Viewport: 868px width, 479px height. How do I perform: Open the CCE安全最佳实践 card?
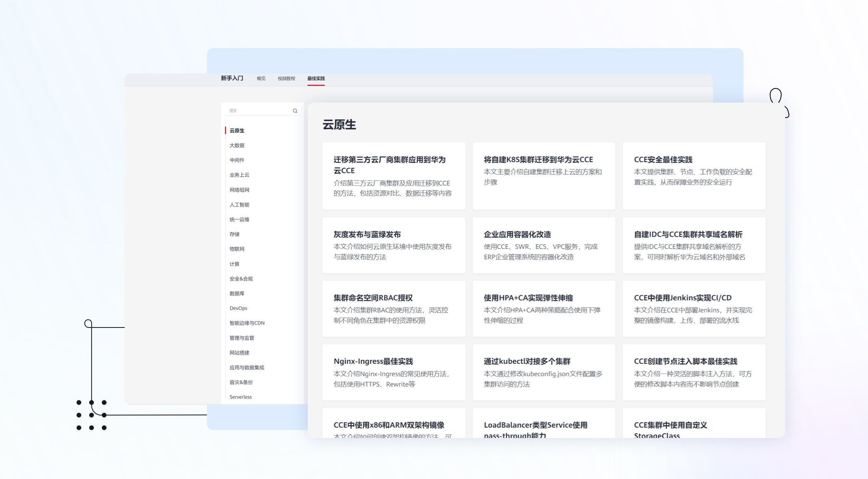coord(694,176)
